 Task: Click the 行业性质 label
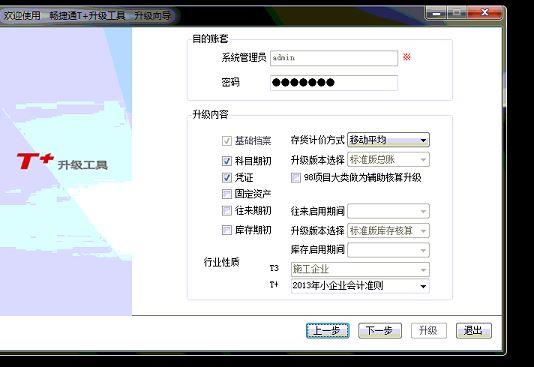click(x=221, y=262)
